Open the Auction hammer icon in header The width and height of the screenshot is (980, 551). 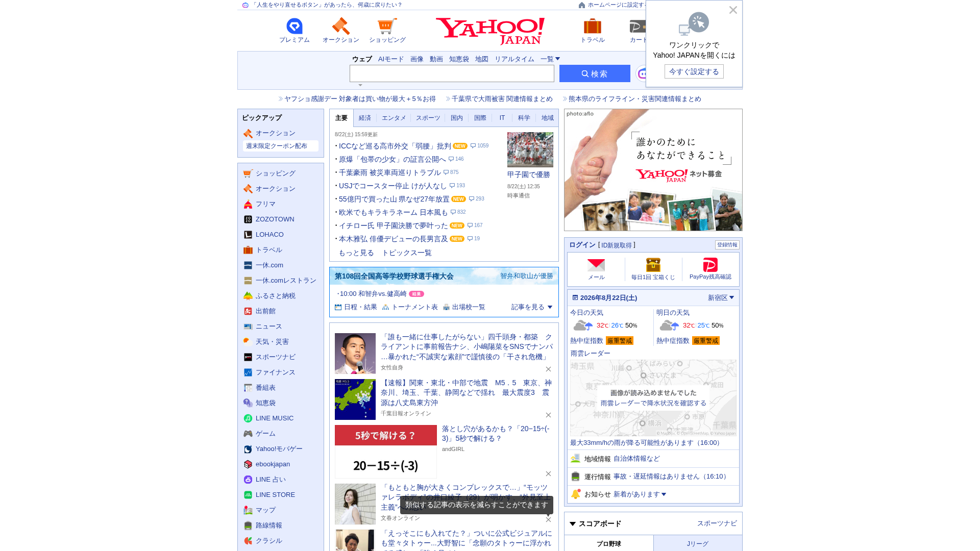(340, 26)
